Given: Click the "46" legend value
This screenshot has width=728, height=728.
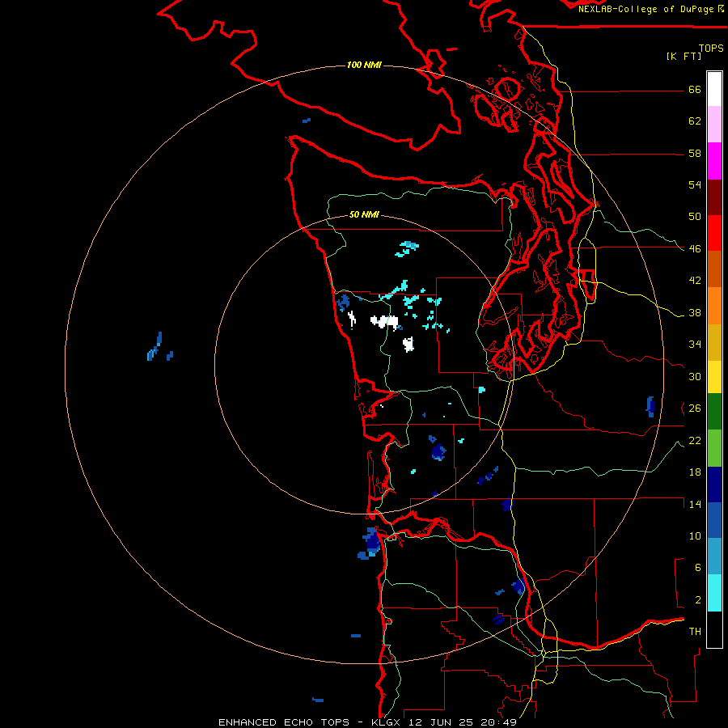Looking at the screenshot, I should coord(695,249).
